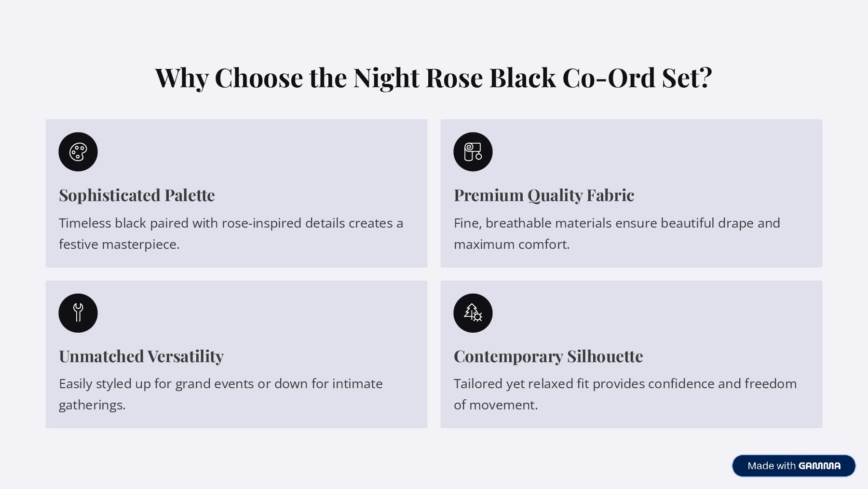Click the Premium Quality Fabric heading
The image size is (868, 489).
tap(543, 195)
